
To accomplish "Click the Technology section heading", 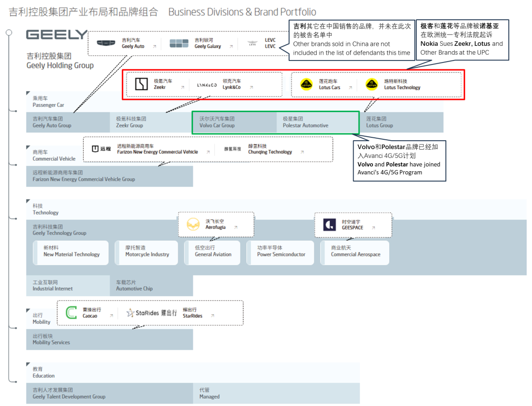I will click(x=45, y=210).
